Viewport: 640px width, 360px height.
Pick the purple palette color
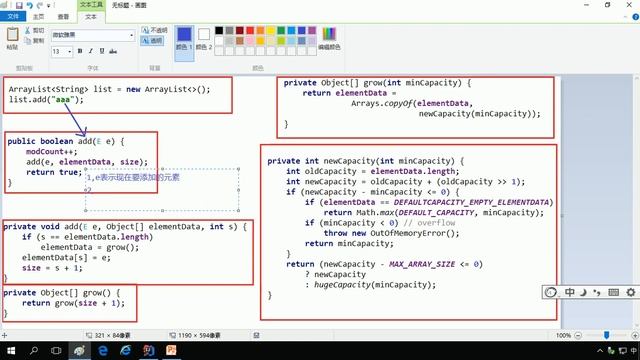click(x=312, y=31)
